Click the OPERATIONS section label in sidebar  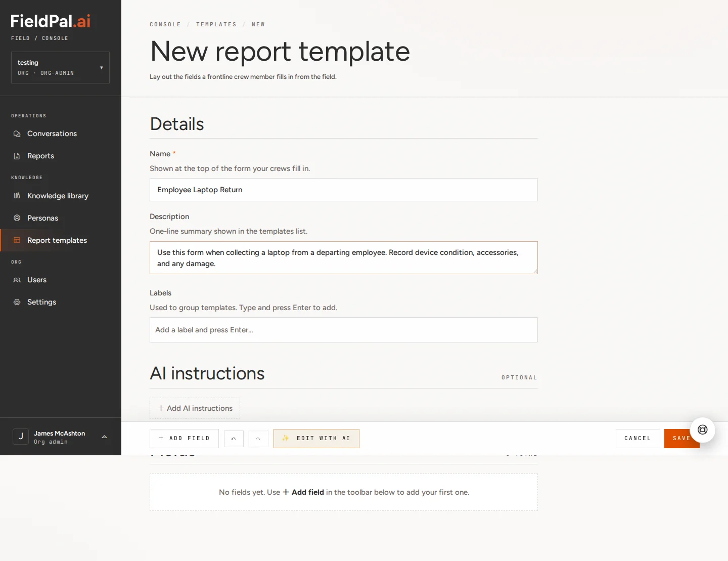click(x=29, y=116)
